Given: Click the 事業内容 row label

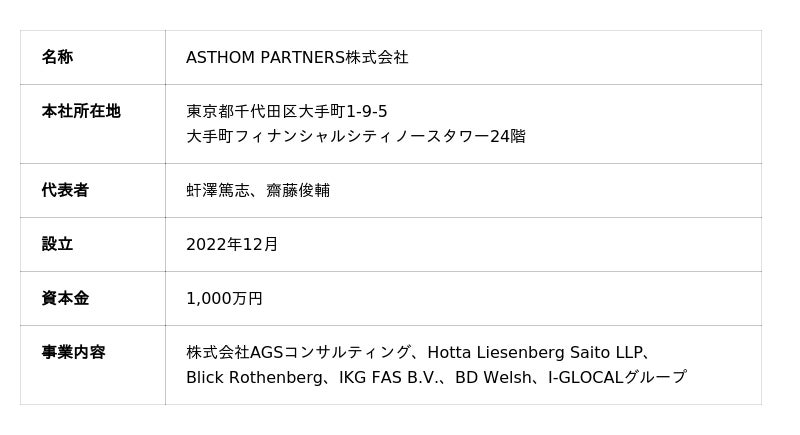Looking at the screenshot, I should (73, 352).
